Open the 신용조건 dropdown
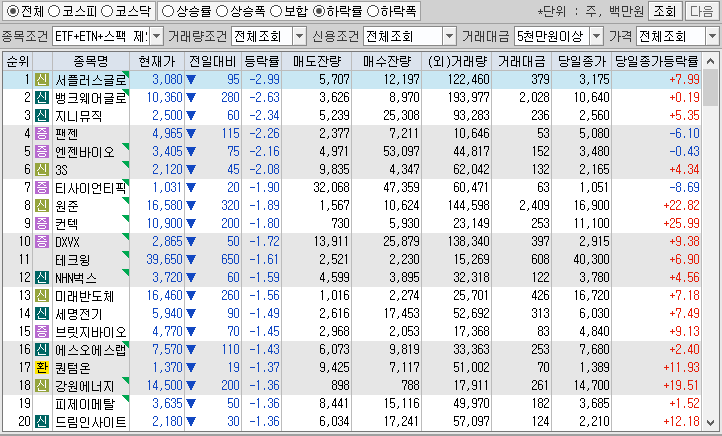This screenshot has width=722, height=436. click(449, 36)
